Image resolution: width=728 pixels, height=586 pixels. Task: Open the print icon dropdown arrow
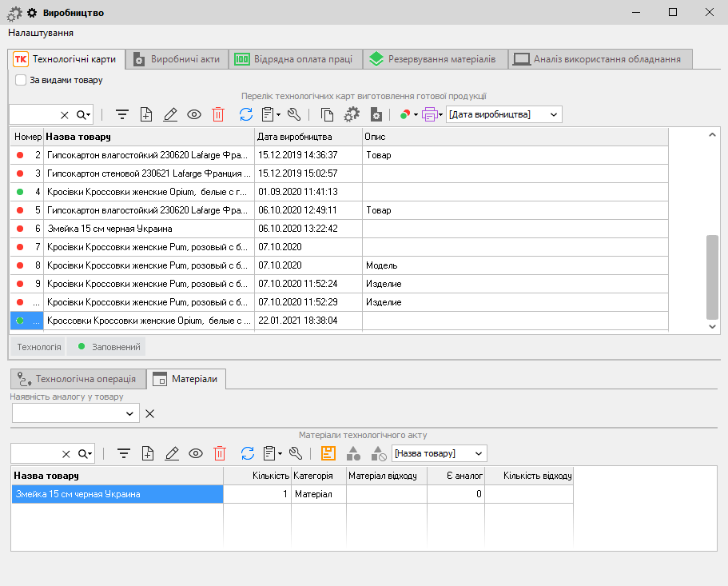(440, 115)
